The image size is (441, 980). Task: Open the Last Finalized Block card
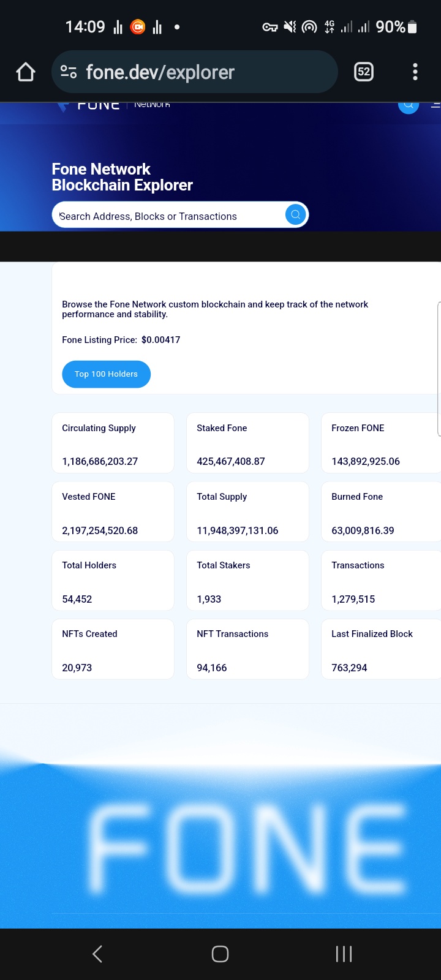380,649
